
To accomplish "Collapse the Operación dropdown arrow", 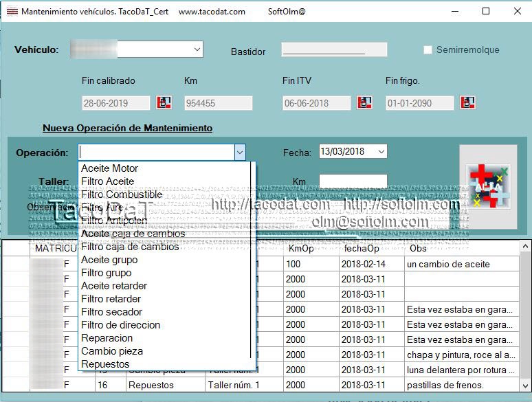I will (239, 153).
